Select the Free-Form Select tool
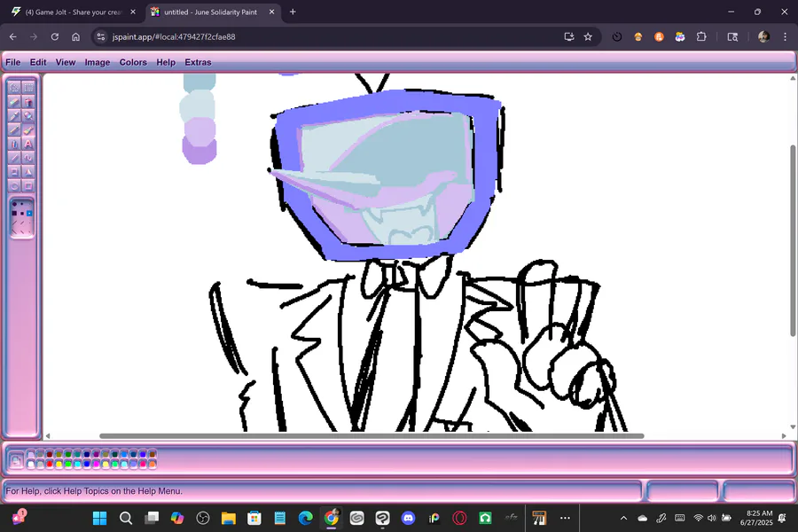This screenshot has width=798, height=532. (x=14, y=88)
